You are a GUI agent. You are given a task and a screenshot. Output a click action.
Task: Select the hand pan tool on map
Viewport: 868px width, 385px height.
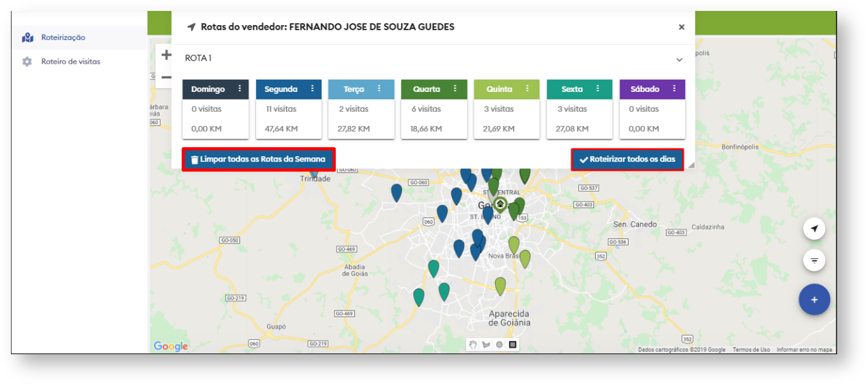pyautogui.click(x=473, y=345)
